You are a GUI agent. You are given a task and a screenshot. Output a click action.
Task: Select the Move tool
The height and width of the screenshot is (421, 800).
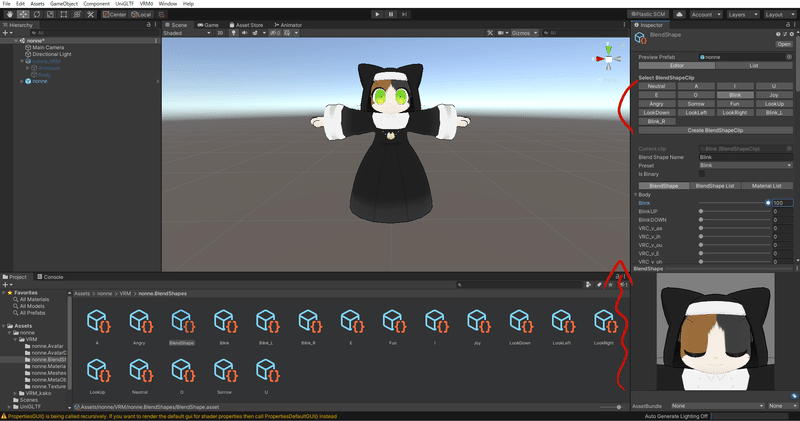coord(23,14)
